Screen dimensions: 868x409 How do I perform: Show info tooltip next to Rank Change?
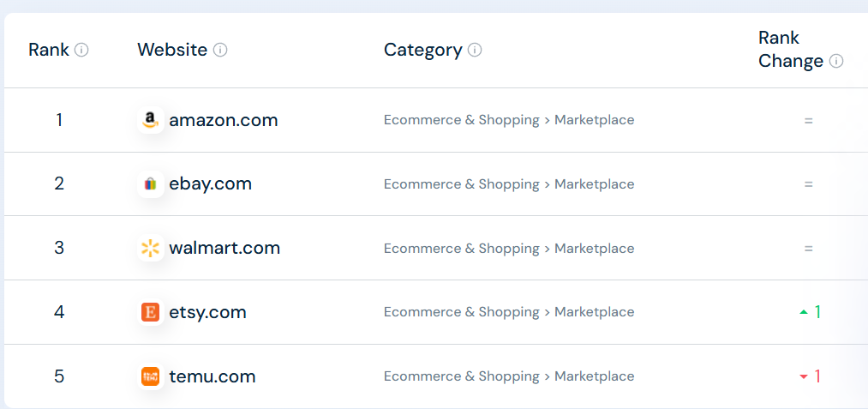(836, 61)
